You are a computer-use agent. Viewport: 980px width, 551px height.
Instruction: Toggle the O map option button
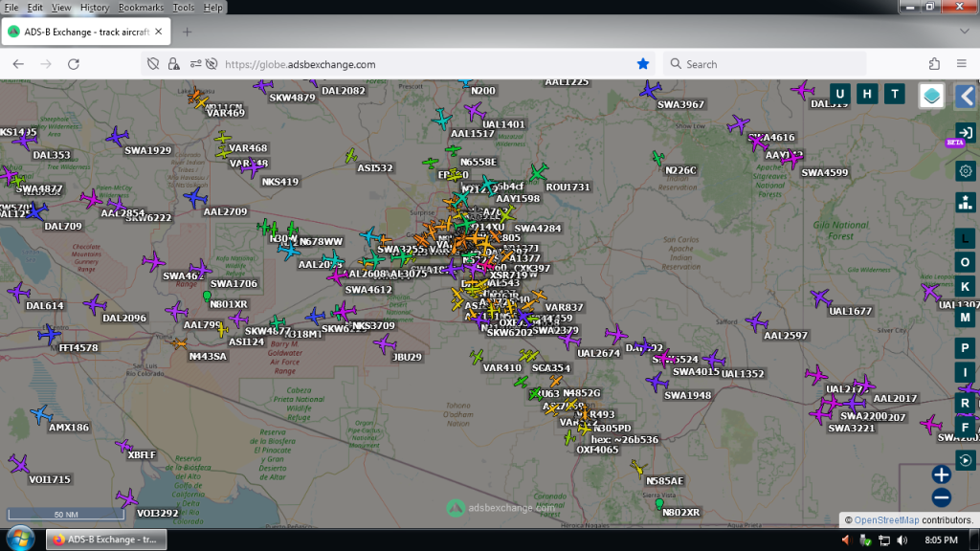(965, 262)
